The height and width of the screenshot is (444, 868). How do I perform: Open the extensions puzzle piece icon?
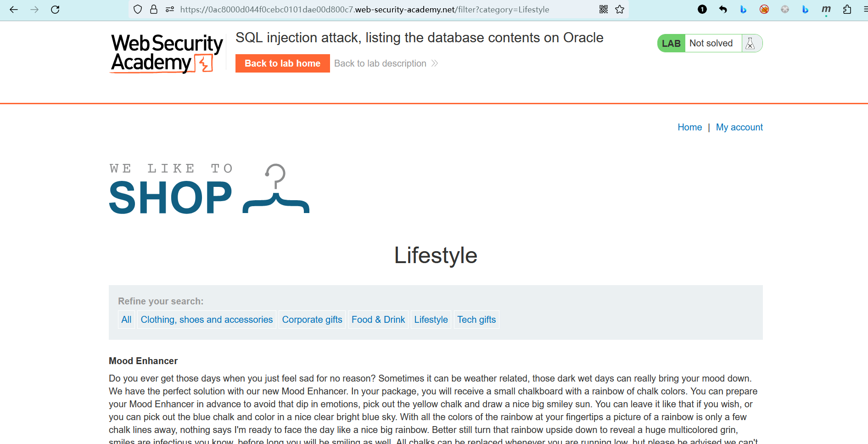point(847,10)
